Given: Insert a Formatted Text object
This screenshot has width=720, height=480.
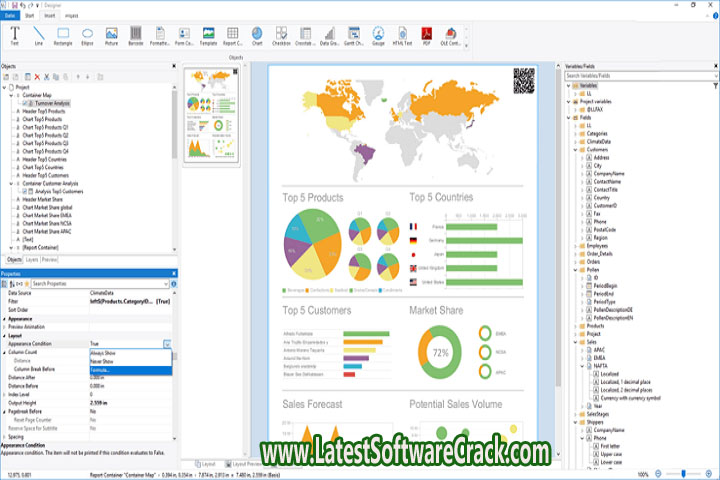Looking at the screenshot, I should coord(160,36).
